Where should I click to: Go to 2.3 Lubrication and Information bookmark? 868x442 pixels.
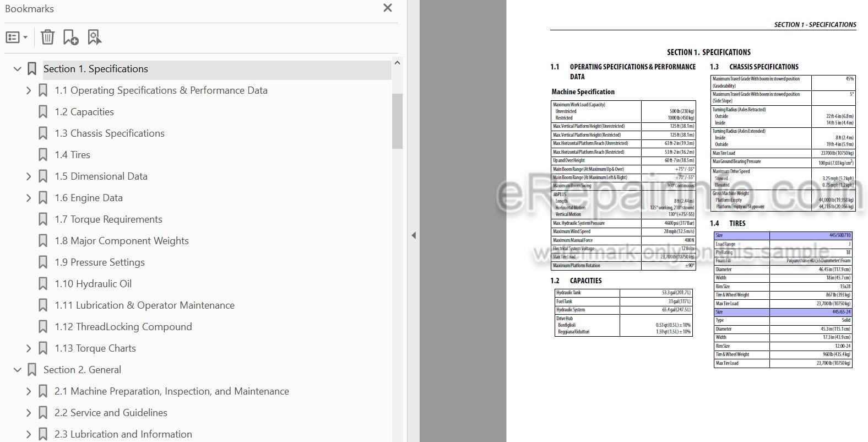coord(123,434)
